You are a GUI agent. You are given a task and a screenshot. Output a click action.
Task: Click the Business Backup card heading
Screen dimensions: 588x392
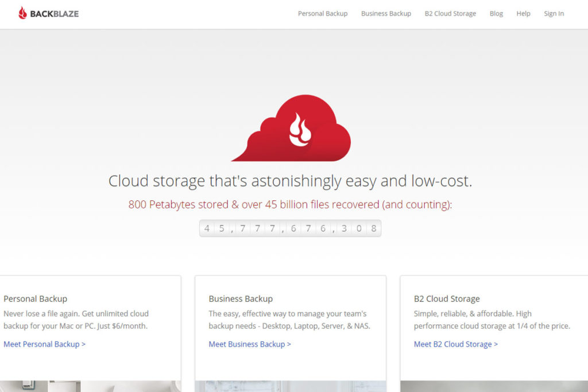(x=241, y=298)
